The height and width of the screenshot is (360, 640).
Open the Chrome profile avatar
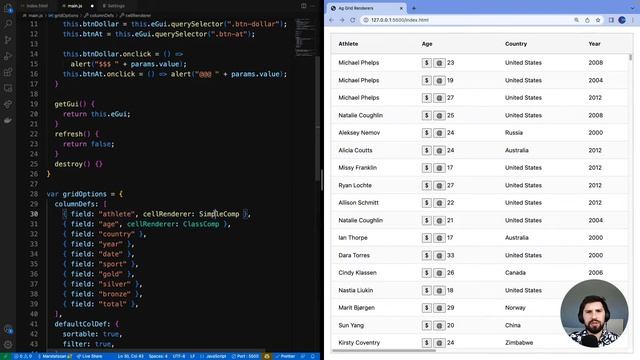(622, 20)
